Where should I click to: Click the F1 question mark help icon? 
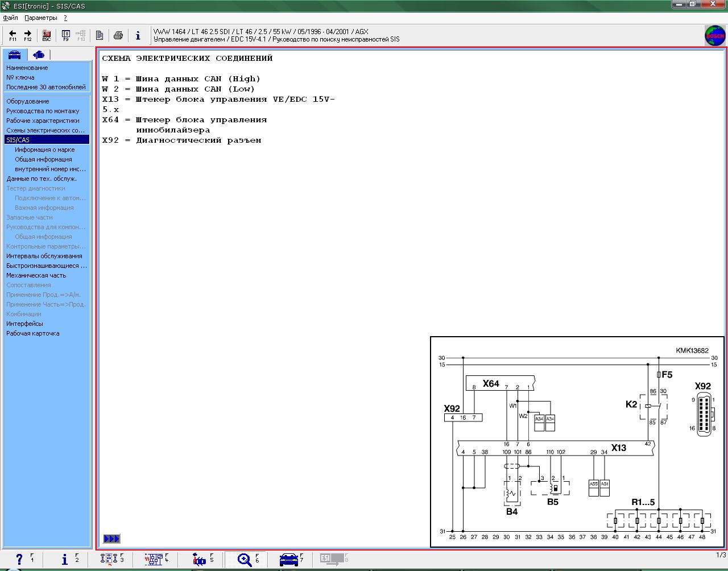19,560
